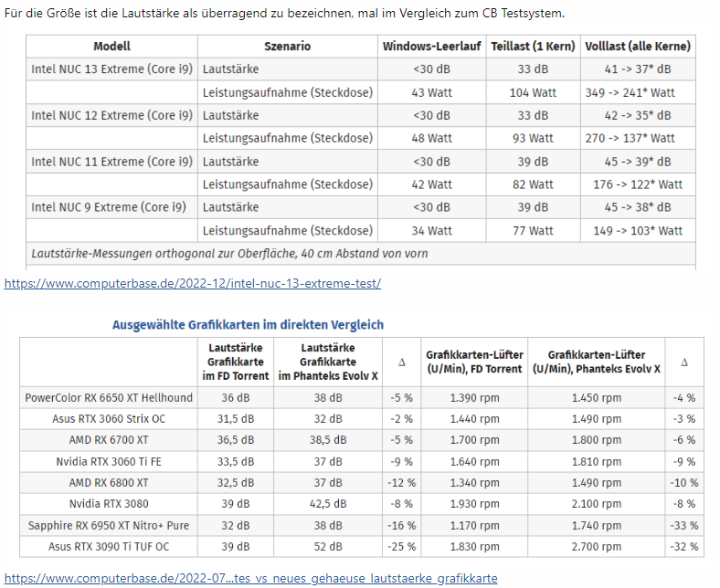720x588 pixels.
Task: Open the neues_gehaeuse_lautstaerke_grafikkarte link
Action: (x=250, y=578)
